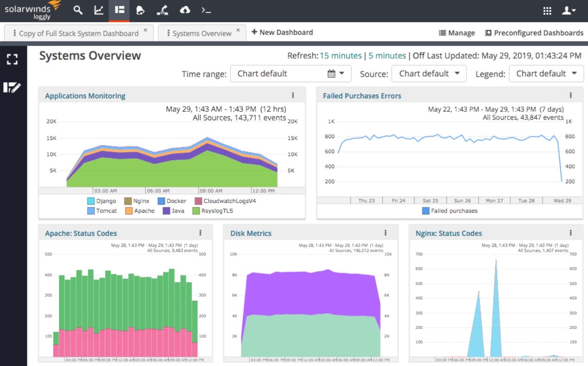Image resolution: width=588 pixels, height=366 pixels.
Task: Switch to the Systems Overview tab
Action: pos(202,33)
